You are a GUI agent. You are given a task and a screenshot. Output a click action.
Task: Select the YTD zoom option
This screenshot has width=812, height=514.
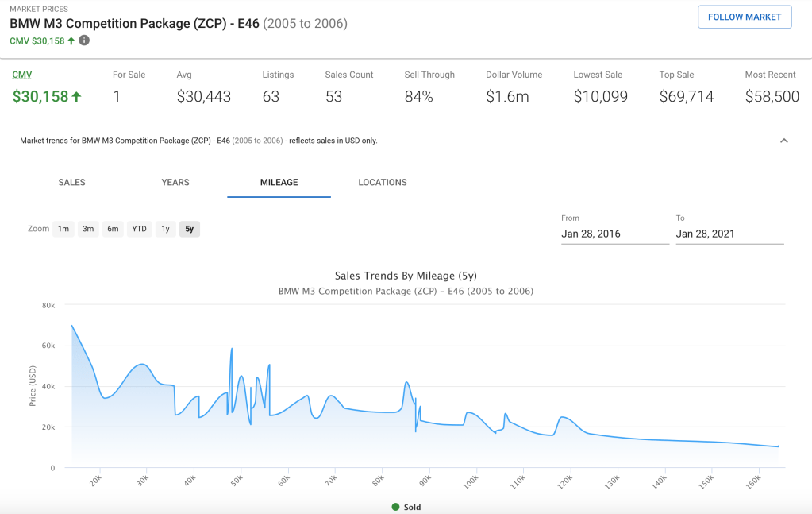coord(139,229)
